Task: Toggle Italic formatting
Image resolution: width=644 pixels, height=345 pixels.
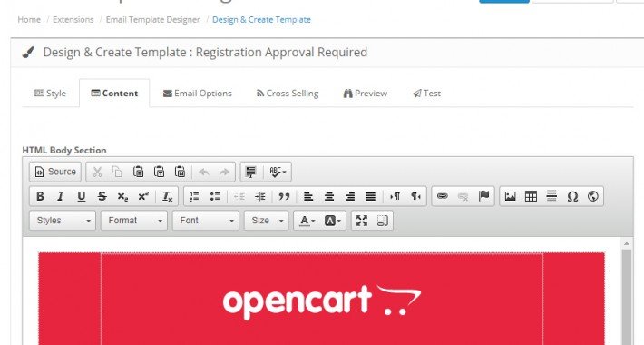Action: 61,196
